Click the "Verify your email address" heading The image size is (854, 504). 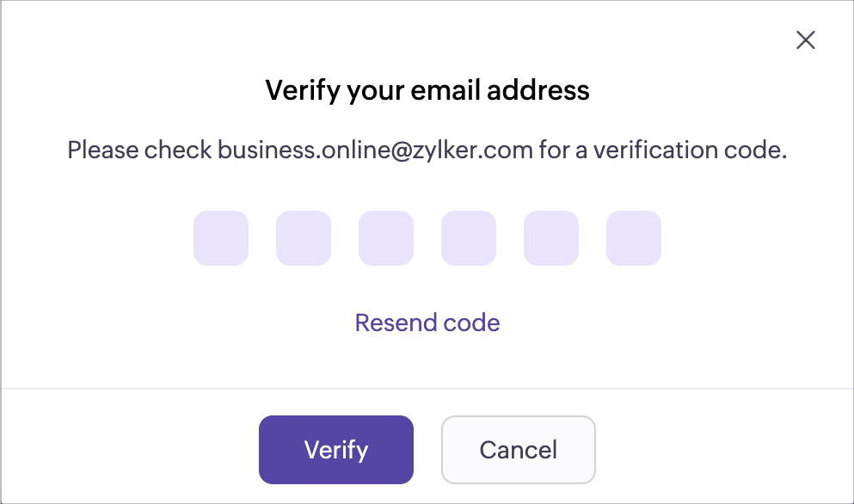(427, 90)
